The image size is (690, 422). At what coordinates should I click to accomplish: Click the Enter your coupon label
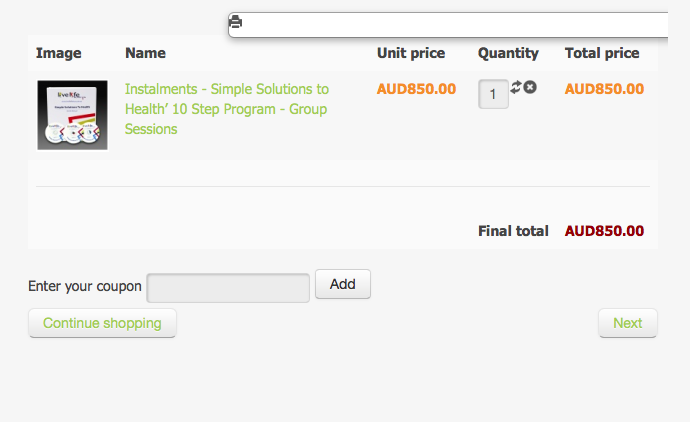coord(85,286)
